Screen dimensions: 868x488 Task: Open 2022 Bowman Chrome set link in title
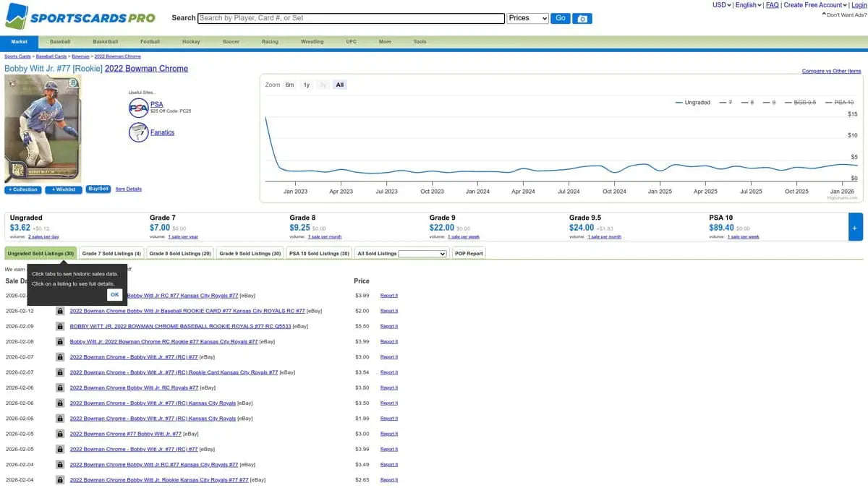tap(146, 69)
